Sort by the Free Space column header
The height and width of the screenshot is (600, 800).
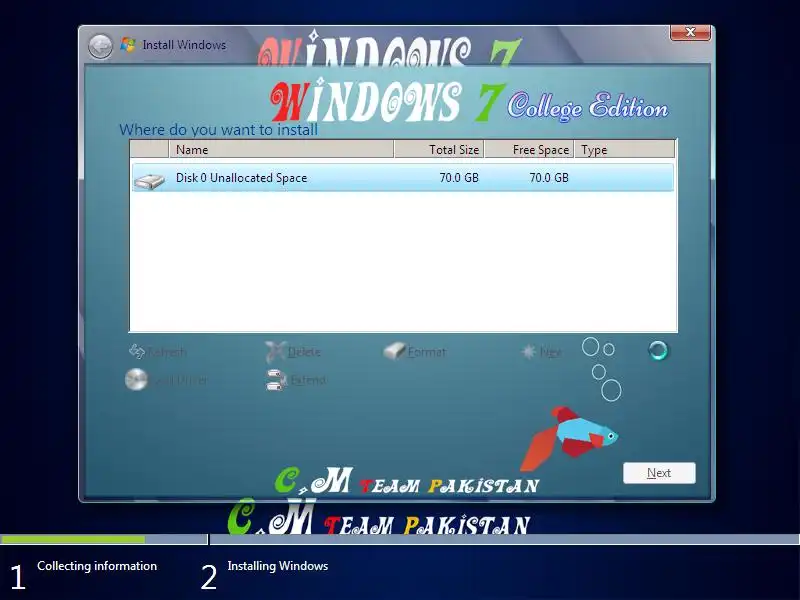coord(529,149)
